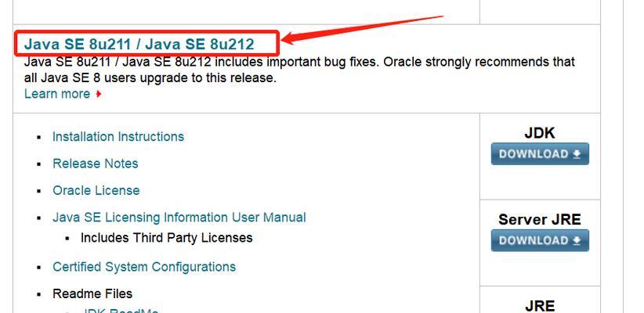Click the large red annotation arrow

(x=363, y=29)
